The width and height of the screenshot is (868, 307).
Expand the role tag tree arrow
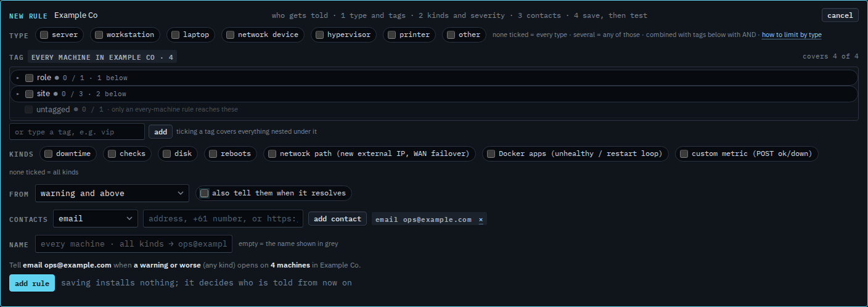[18, 78]
